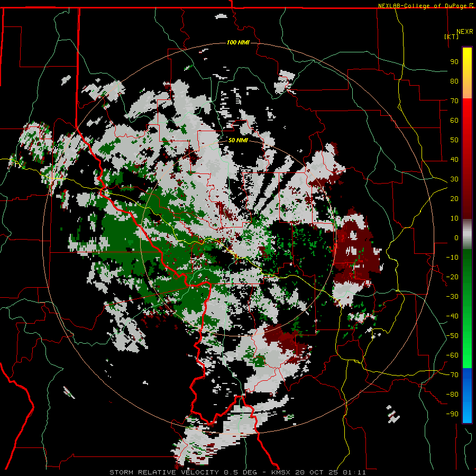The width and height of the screenshot is (476, 476).
Task: Click the blue bottom segment of the velocity scale
Action: tap(467, 395)
